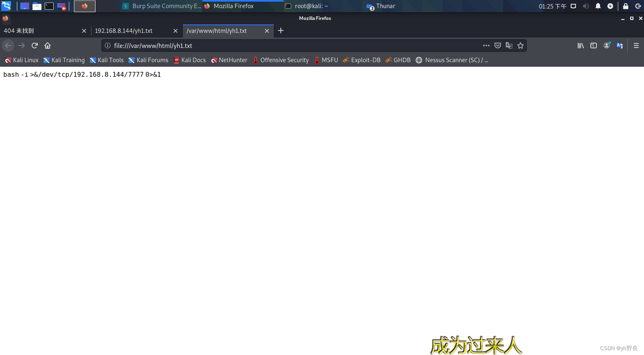Image resolution: width=644 pixels, height=355 pixels.
Task: Save page to Pocket
Action: click(x=498, y=45)
